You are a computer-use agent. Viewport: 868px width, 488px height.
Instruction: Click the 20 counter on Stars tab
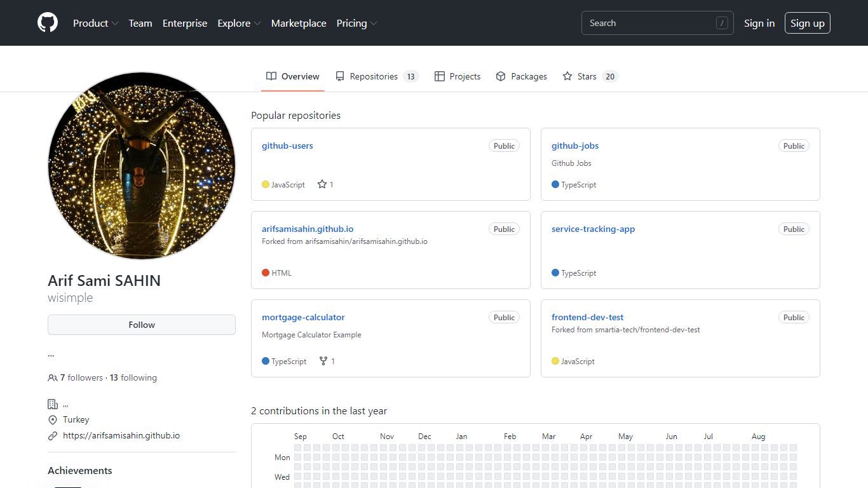tap(610, 76)
